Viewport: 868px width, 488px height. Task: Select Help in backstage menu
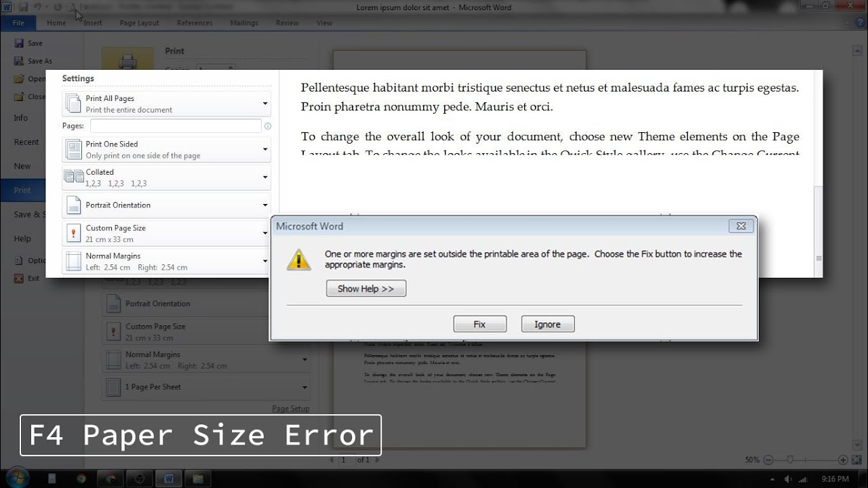pos(22,239)
